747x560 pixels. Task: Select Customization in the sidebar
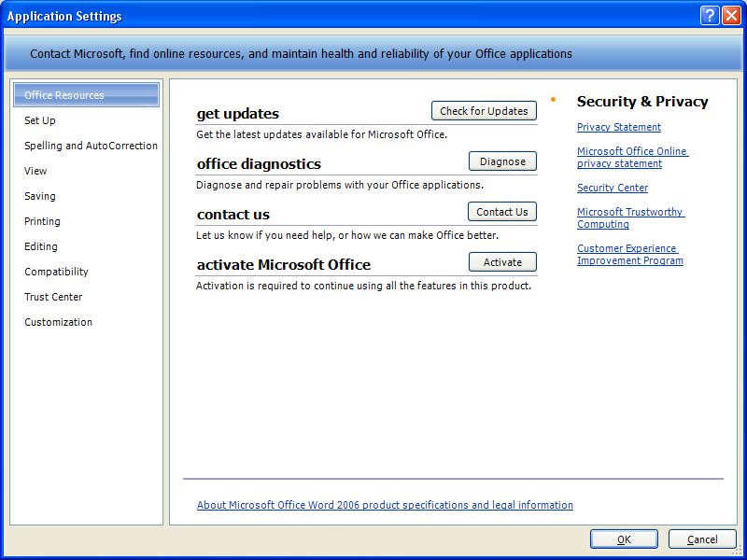click(x=58, y=322)
